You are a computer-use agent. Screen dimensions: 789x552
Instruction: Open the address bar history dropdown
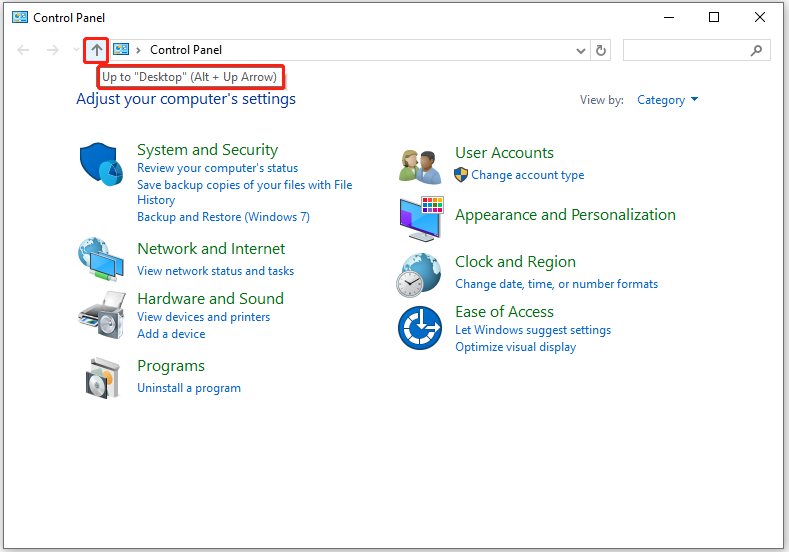click(x=581, y=50)
